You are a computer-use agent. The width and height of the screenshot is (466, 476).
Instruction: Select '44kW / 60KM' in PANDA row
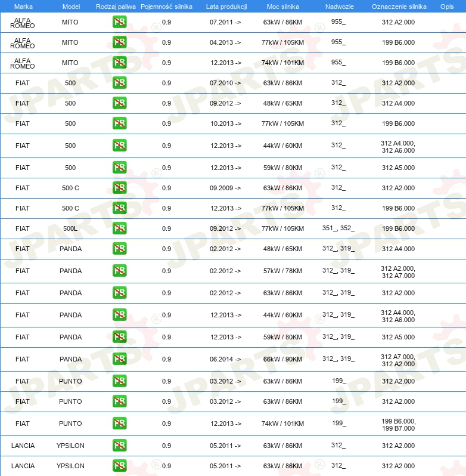pyautogui.click(x=282, y=315)
